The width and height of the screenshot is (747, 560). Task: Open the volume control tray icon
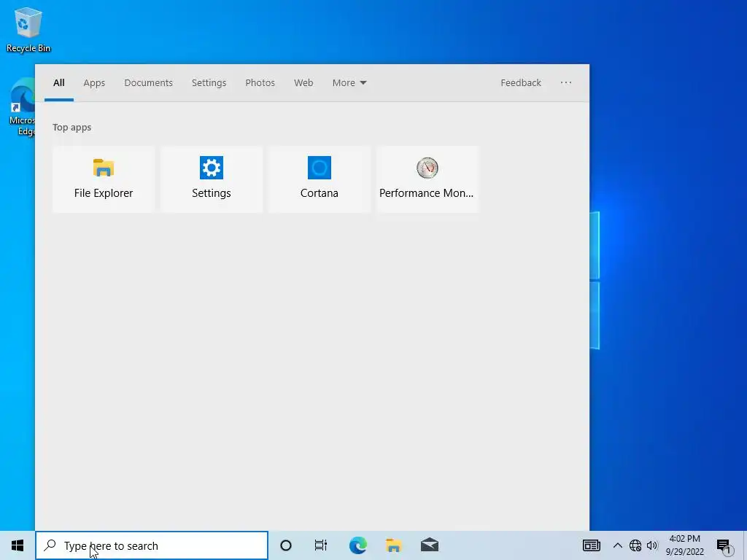click(652, 545)
